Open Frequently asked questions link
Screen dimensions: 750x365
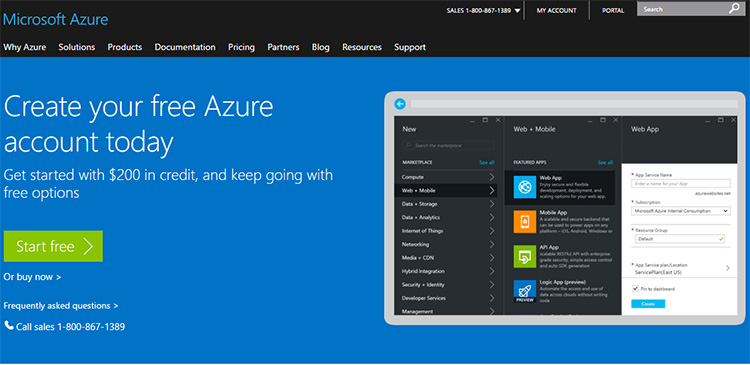click(x=61, y=305)
